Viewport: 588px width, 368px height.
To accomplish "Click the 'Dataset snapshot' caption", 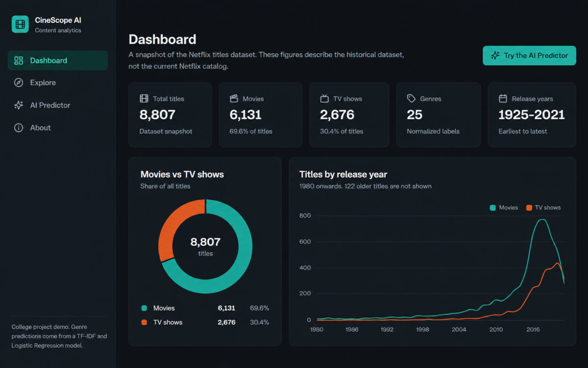I will click(x=166, y=131).
